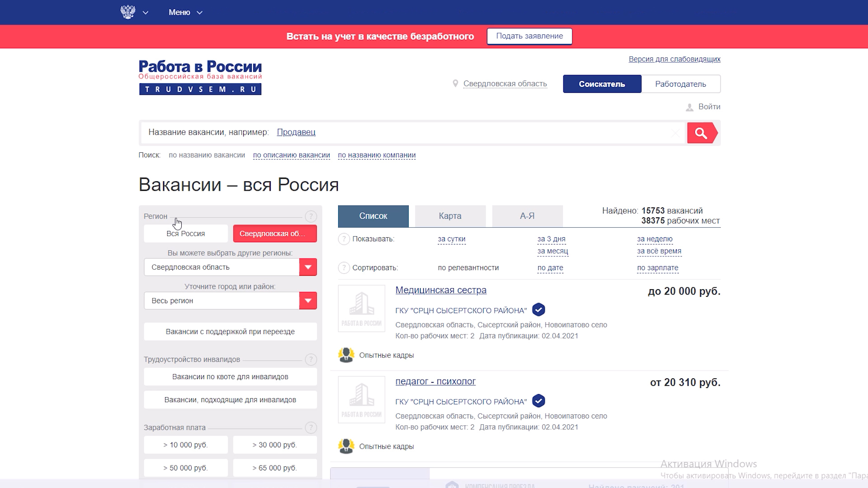Click the от 20 310 руб. salary text
Screen dimensions: 868x488
pos(685,383)
